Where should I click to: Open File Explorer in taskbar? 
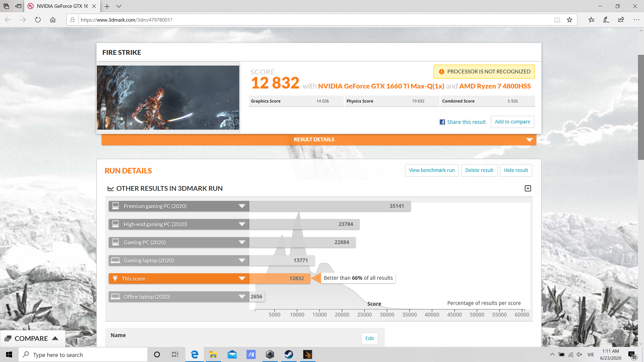click(x=213, y=355)
